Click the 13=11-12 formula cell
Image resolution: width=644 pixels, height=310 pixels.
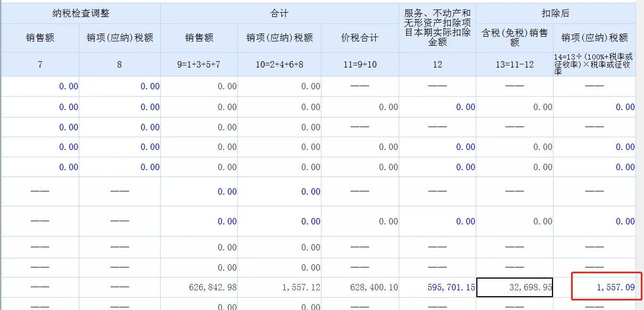click(x=515, y=64)
